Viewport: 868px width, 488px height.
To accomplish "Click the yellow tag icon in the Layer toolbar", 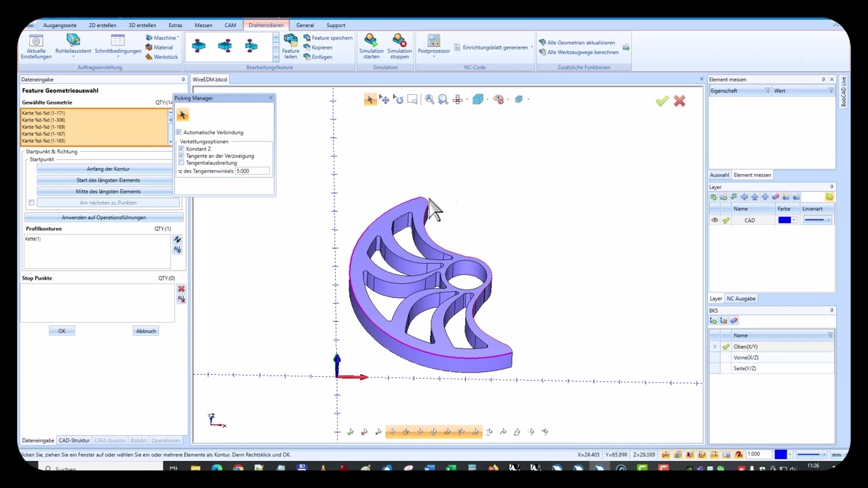I will click(829, 197).
